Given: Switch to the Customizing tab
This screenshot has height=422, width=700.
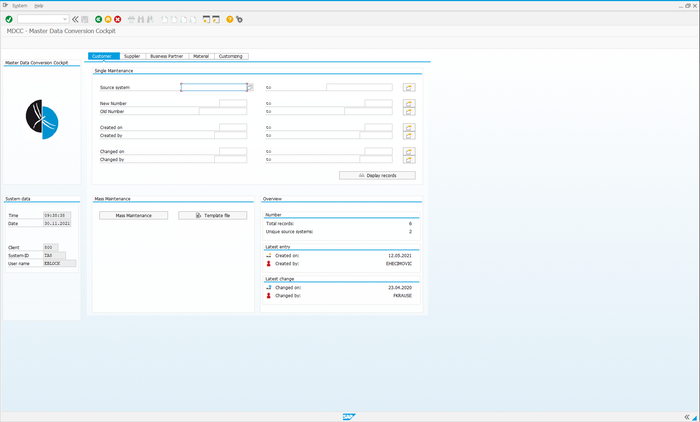Looking at the screenshot, I should pos(231,56).
